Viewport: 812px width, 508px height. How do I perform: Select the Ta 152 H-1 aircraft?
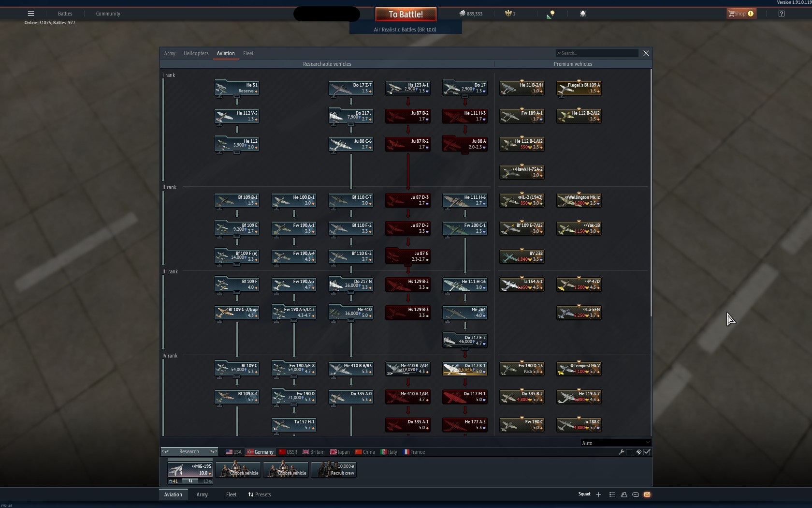(x=294, y=425)
